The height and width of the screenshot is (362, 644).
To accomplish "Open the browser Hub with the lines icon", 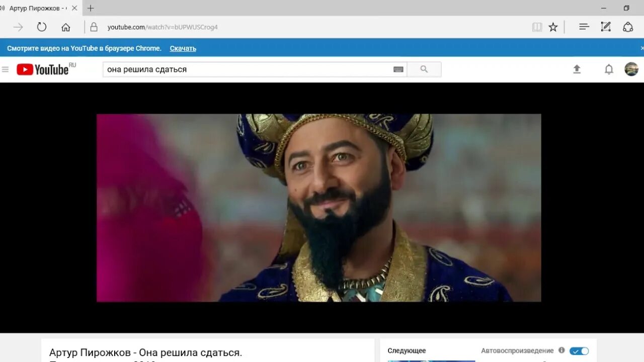I will click(x=584, y=27).
